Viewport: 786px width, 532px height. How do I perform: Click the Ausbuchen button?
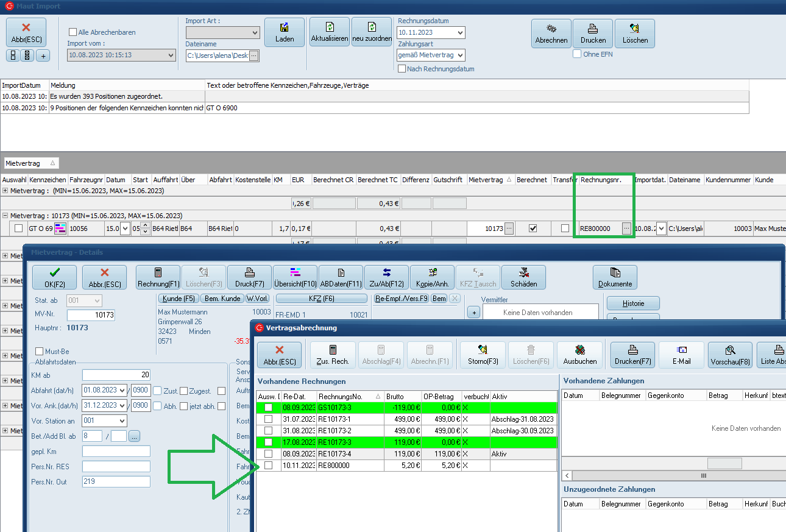click(x=579, y=355)
